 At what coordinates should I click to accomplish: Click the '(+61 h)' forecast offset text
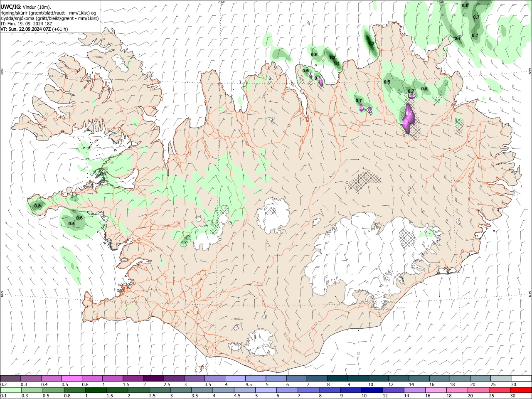coord(60,29)
